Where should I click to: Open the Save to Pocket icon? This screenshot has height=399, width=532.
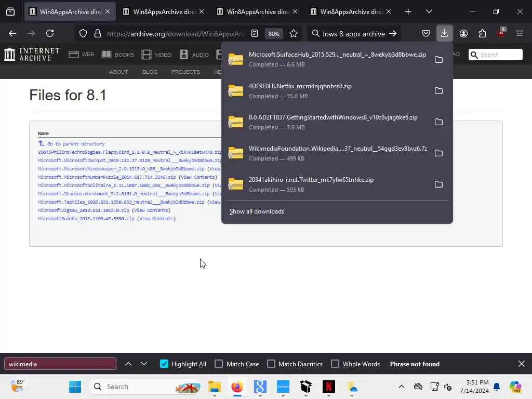426,33
